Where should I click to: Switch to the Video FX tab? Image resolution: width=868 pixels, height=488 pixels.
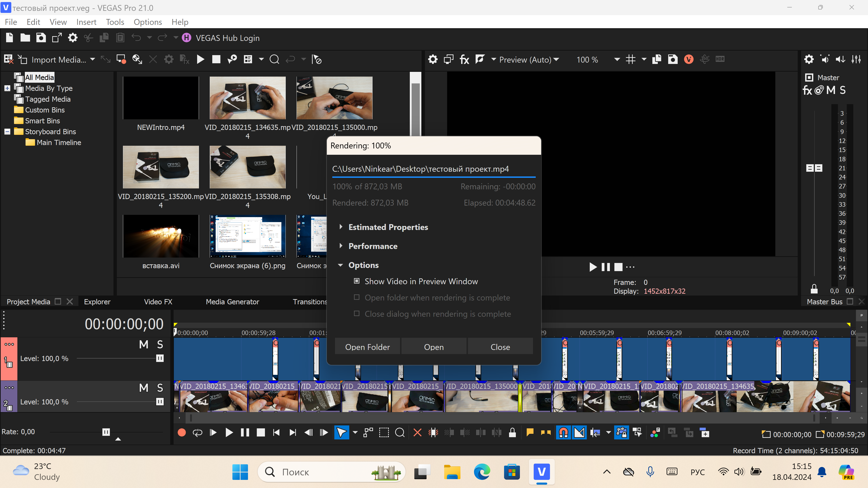(158, 302)
